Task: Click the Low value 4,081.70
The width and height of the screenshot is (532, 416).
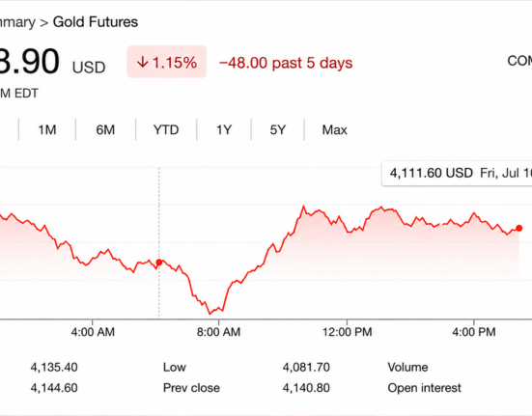Action: click(306, 367)
